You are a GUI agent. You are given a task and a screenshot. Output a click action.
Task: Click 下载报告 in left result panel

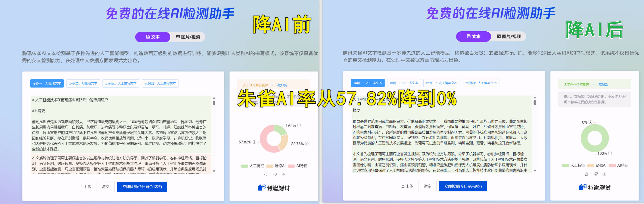pyautogui.click(x=279, y=85)
